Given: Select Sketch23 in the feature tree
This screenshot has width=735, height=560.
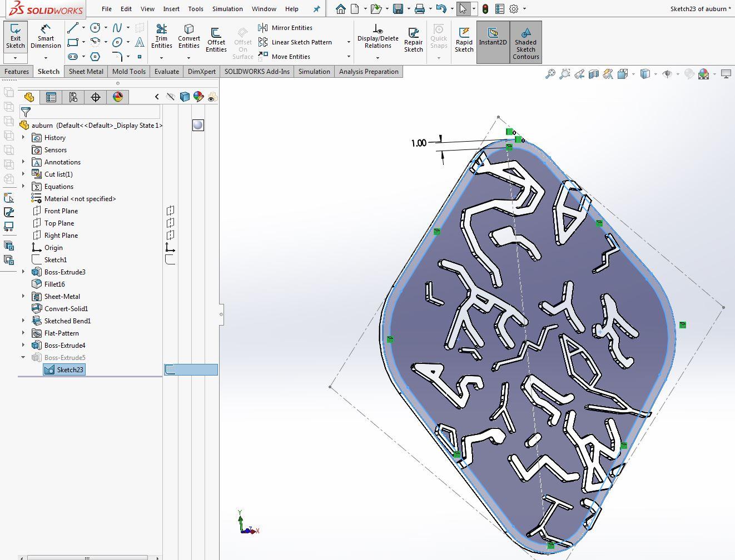Looking at the screenshot, I should coord(64,369).
